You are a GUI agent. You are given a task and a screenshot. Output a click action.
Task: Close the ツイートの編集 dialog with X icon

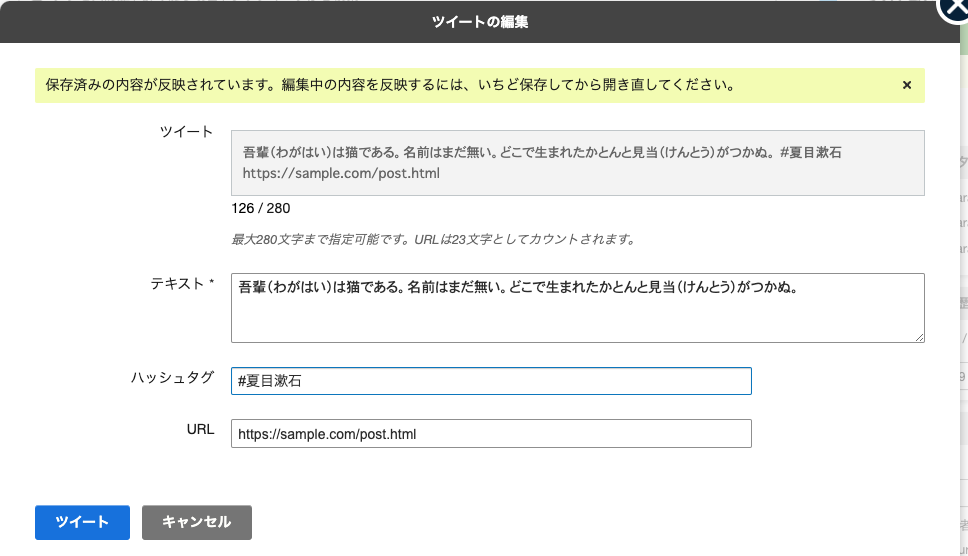(x=954, y=9)
